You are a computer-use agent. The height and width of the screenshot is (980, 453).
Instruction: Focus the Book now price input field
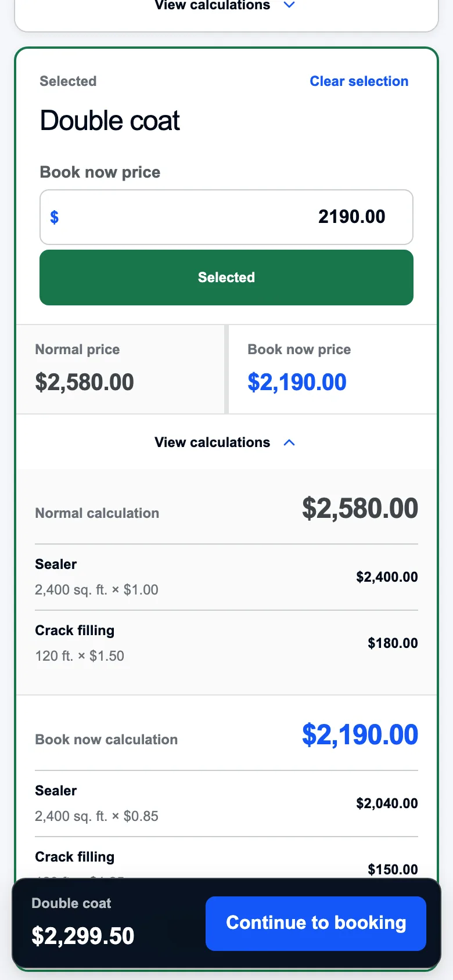coord(227,217)
